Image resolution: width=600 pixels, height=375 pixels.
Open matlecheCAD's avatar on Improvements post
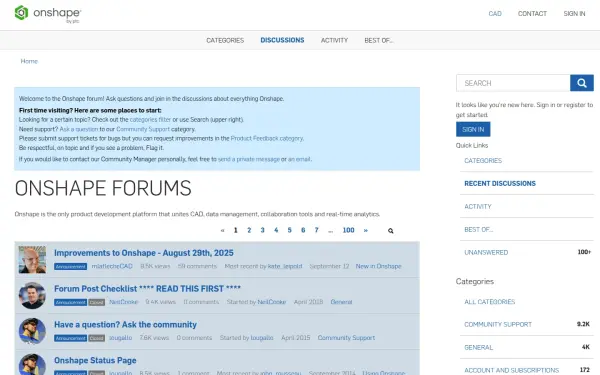tap(32, 259)
